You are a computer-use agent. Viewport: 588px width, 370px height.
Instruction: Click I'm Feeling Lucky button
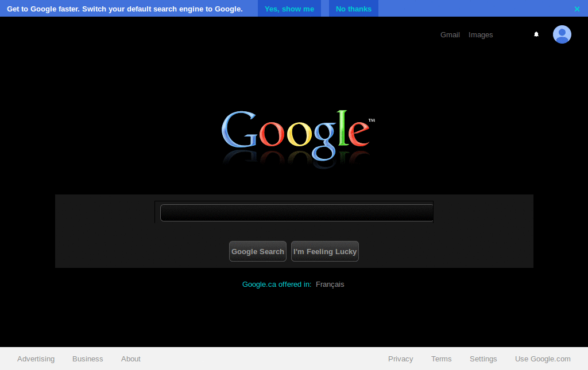[325, 251]
